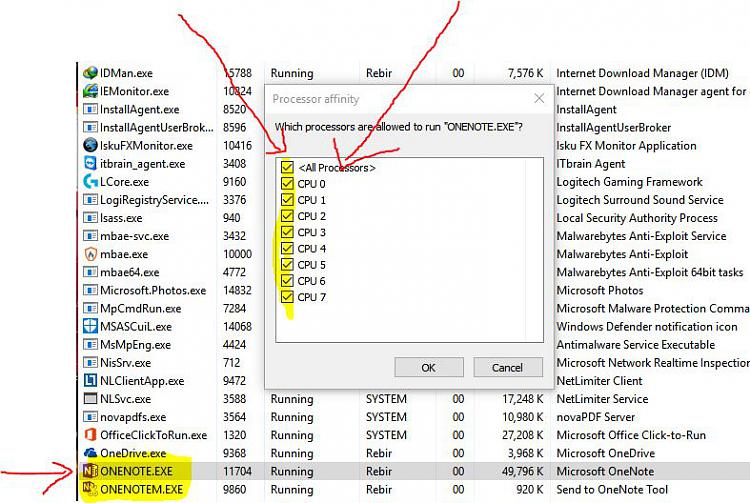
Task: Click Logitech Gaming Framework description
Action: (x=629, y=182)
